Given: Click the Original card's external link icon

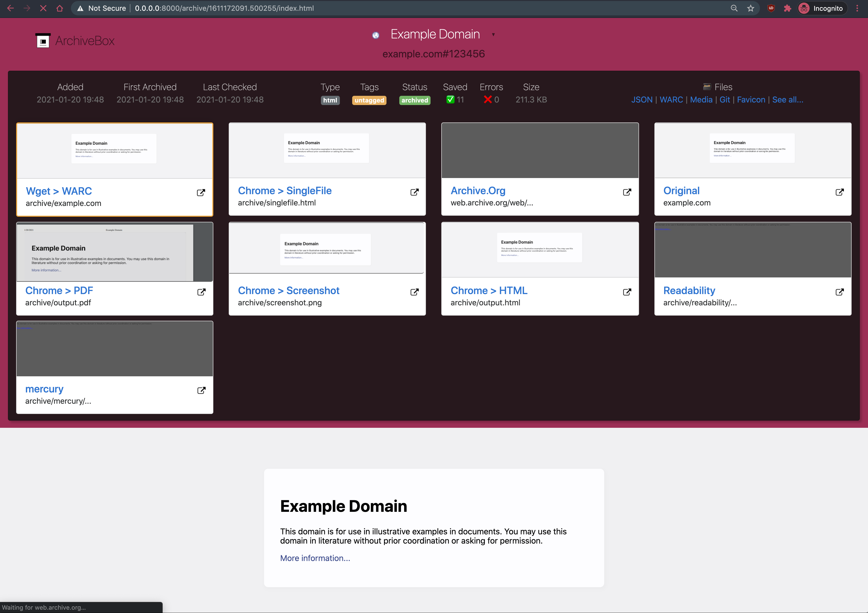Looking at the screenshot, I should [840, 192].
